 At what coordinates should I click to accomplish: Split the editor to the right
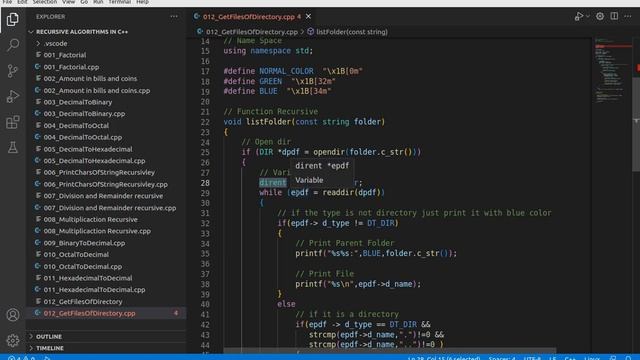(x=614, y=16)
